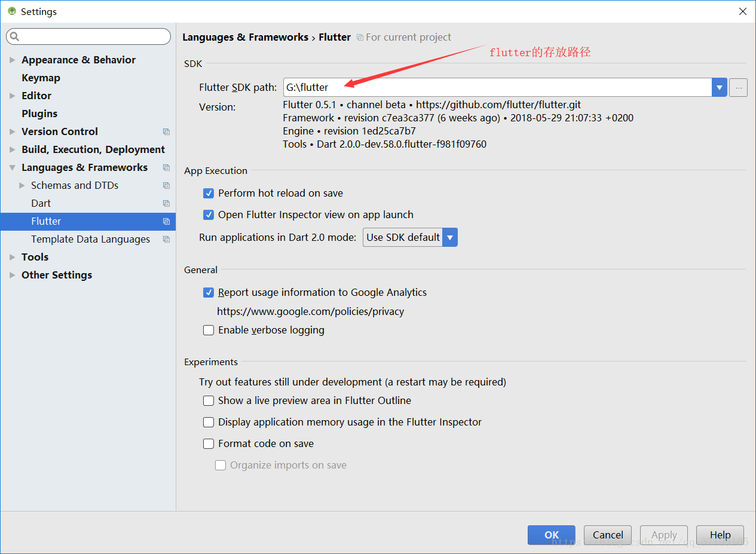Click the Flutter 0.5.1 version line

click(x=431, y=105)
